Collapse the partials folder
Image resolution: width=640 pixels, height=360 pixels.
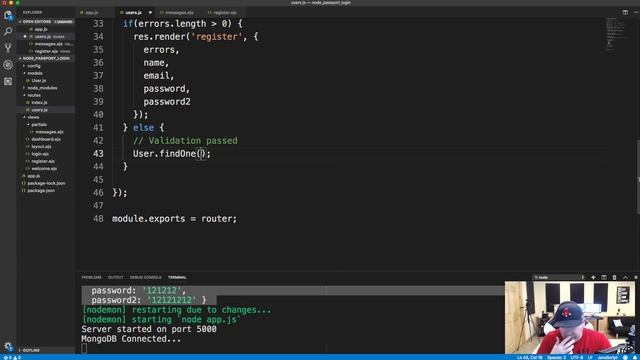click(x=39, y=124)
